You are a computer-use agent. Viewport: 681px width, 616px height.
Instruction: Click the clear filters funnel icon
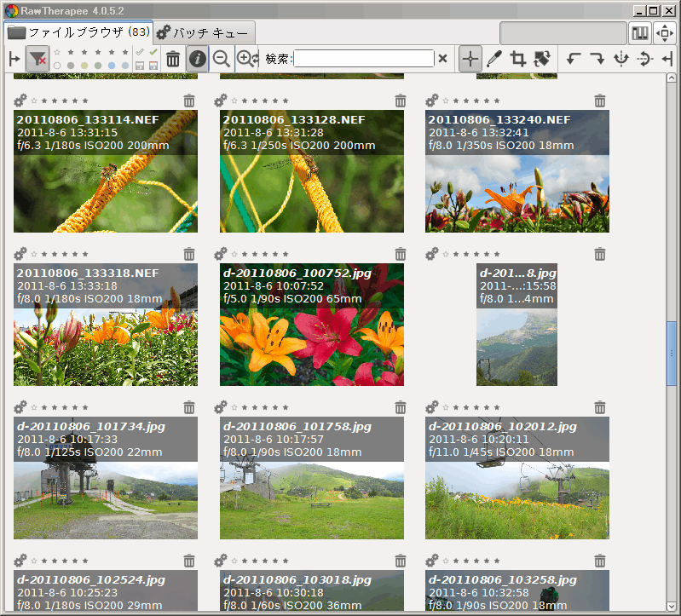click(x=37, y=59)
